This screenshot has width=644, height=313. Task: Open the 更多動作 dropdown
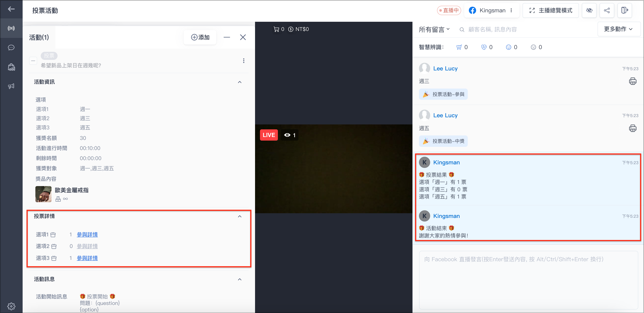(x=618, y=29)
